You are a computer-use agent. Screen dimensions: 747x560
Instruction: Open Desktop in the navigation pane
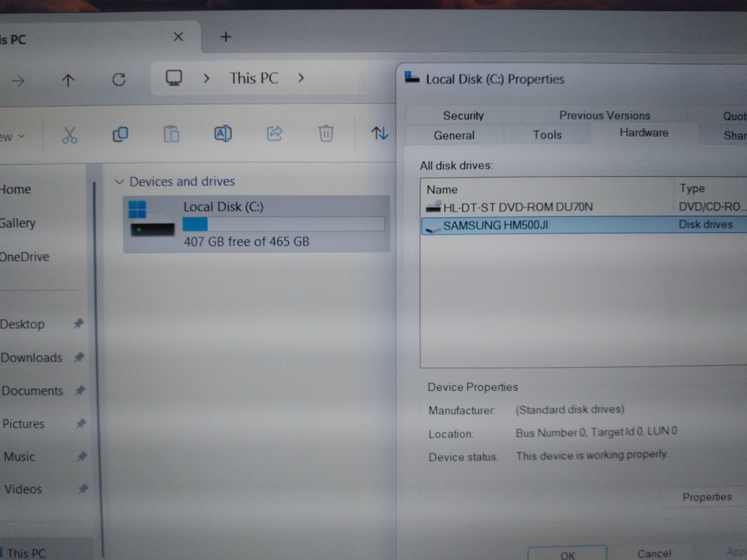coord(22,324)
